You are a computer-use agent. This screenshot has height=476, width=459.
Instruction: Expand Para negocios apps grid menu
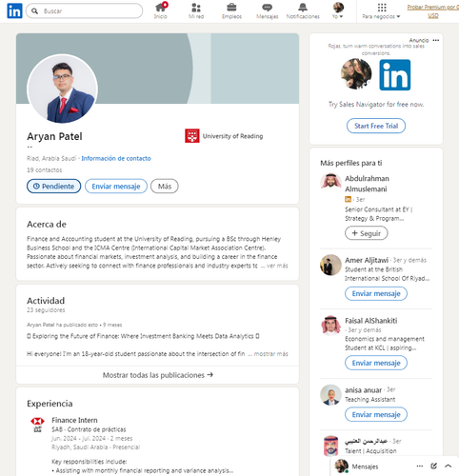pos(382,10)
